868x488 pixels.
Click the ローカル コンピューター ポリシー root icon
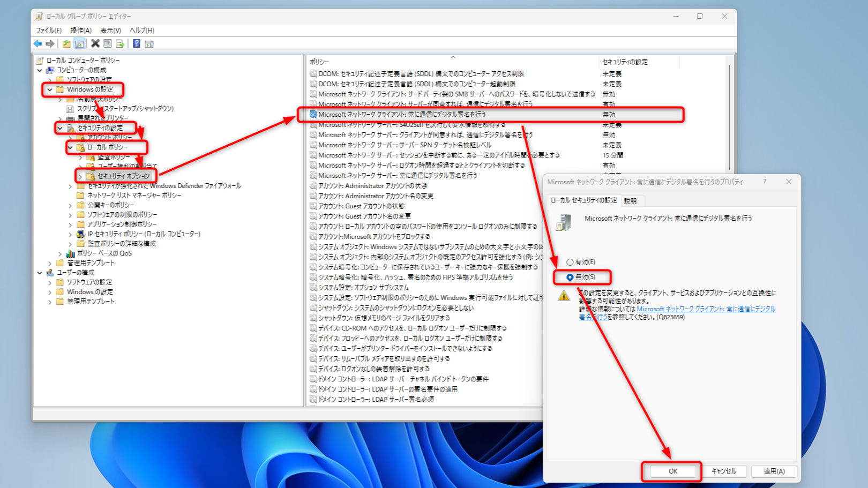[40, 61]
